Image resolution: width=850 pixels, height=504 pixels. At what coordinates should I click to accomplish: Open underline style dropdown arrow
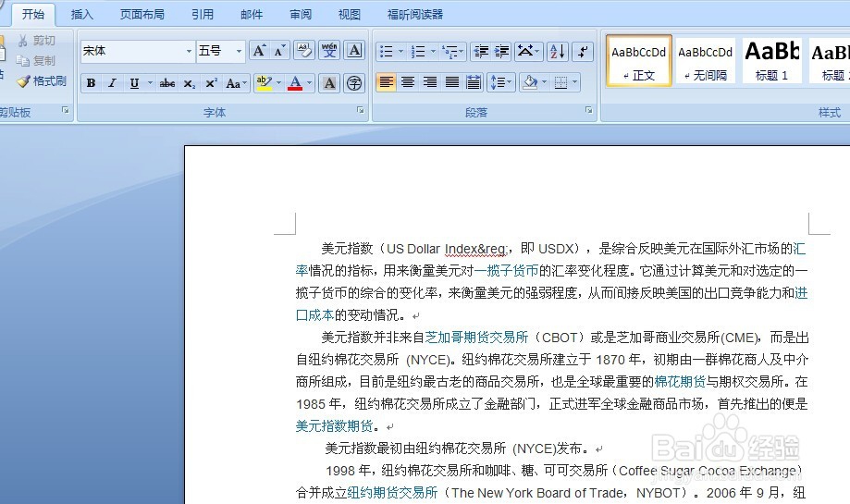coord(150,83)
